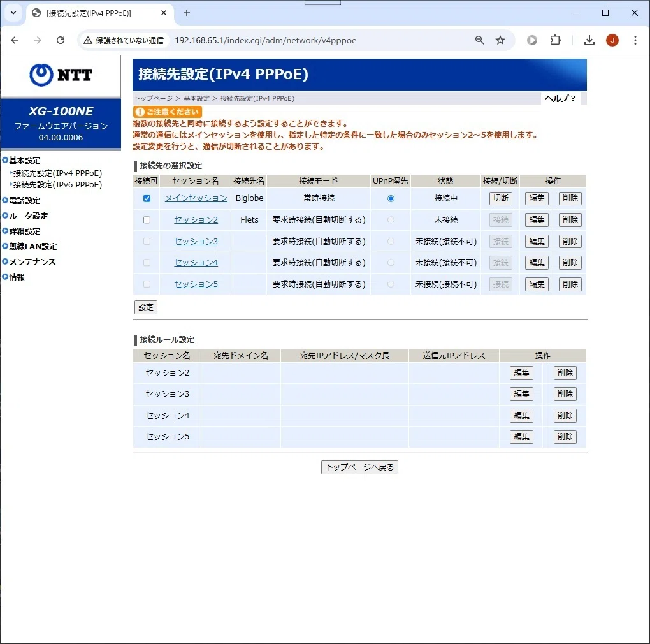The width and height of the screenshot is (650, 644).
Task: Open the tab search dropdown arrow
Action: pos(13,13)
